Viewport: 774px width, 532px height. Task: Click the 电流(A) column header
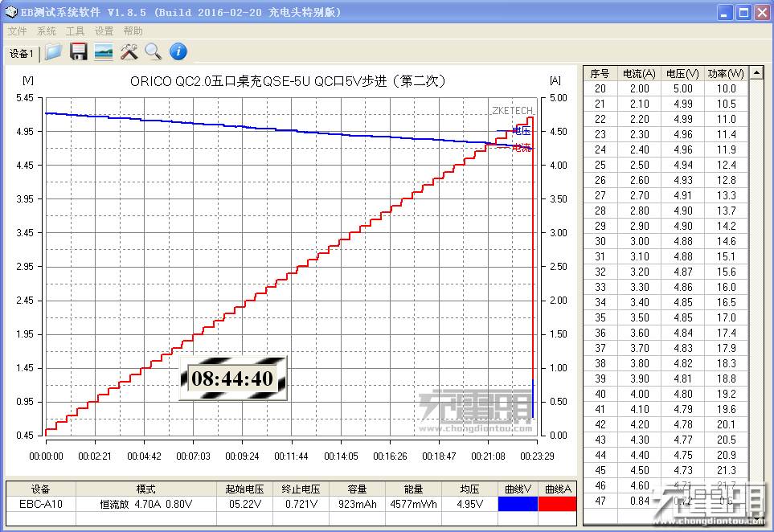[639, 74]
